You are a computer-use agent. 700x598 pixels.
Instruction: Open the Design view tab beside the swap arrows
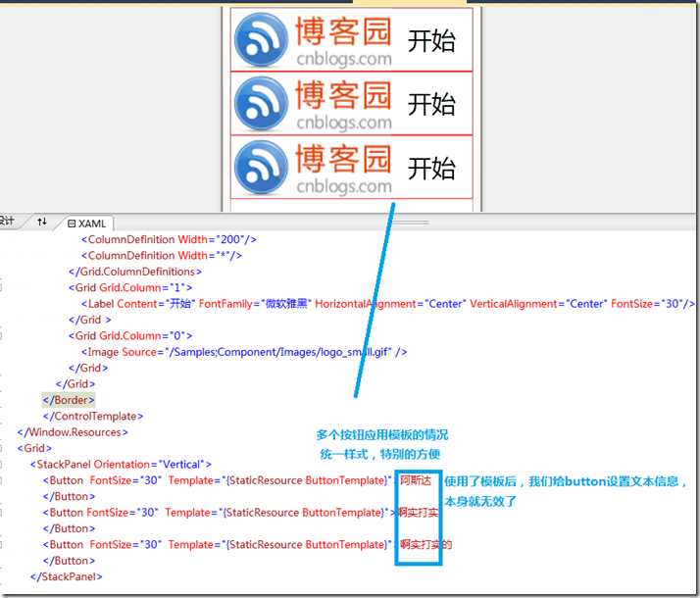click(x=7, y=221)
